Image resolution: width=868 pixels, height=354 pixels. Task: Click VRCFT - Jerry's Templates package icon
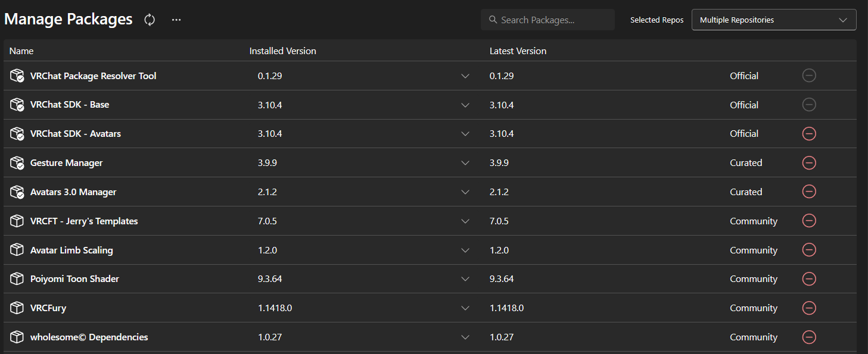coord(17,221)
